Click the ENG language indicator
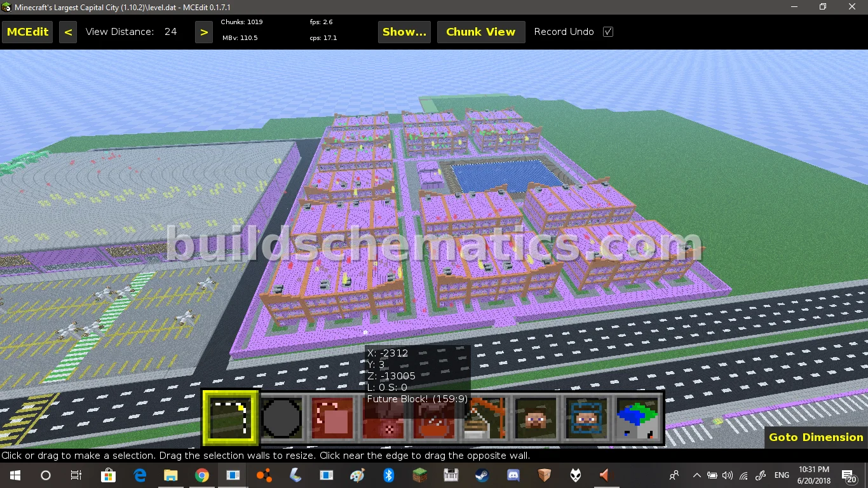Screen dimensions: 868x488 click(x=782, y=475)
